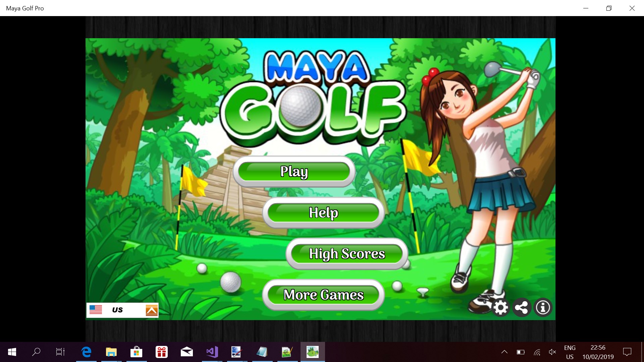Viewport: 644px width, 362px height.
Task: Open the action center notifications
Action: click(627, 352)
